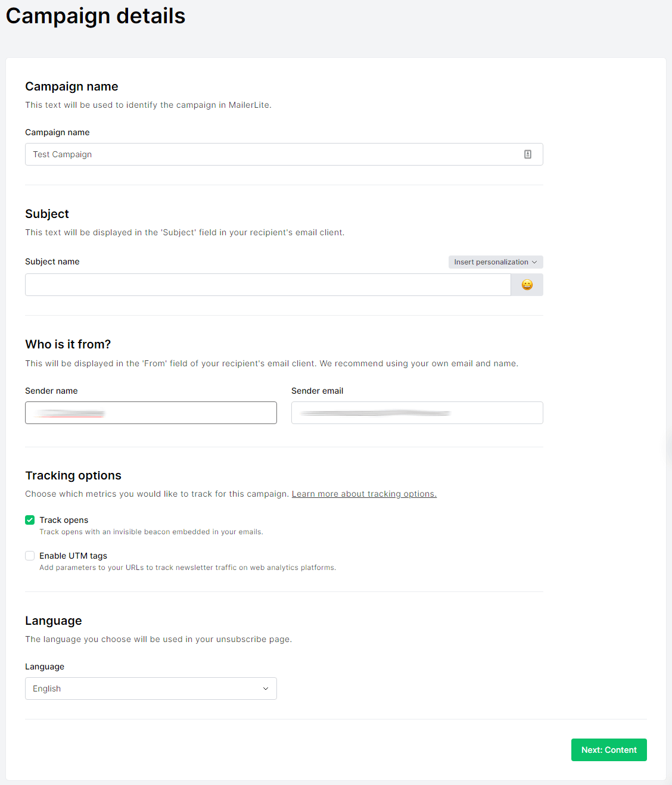Open the Insert personalization dropdown
The height and width of the screenshot is (785, 672).
tap(491, 262)
